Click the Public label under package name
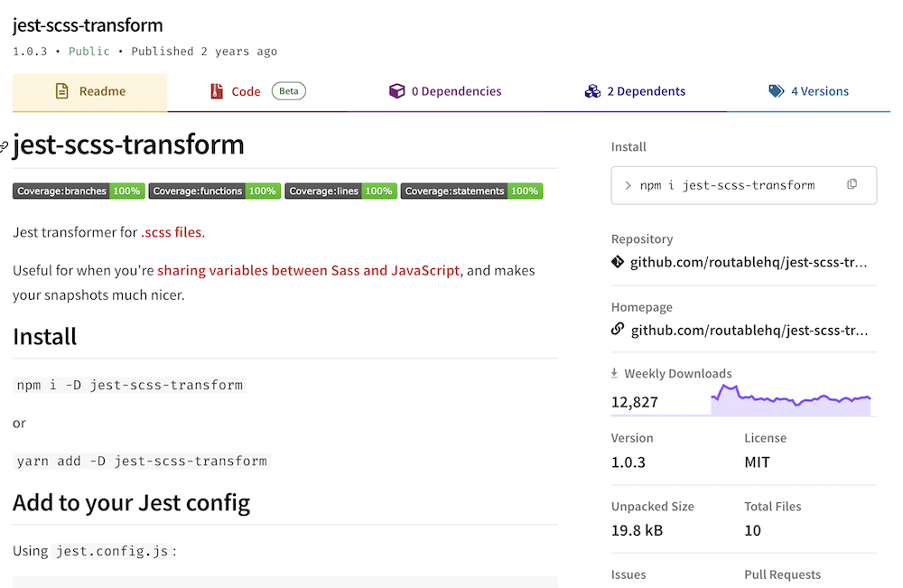 click(89, 51)
